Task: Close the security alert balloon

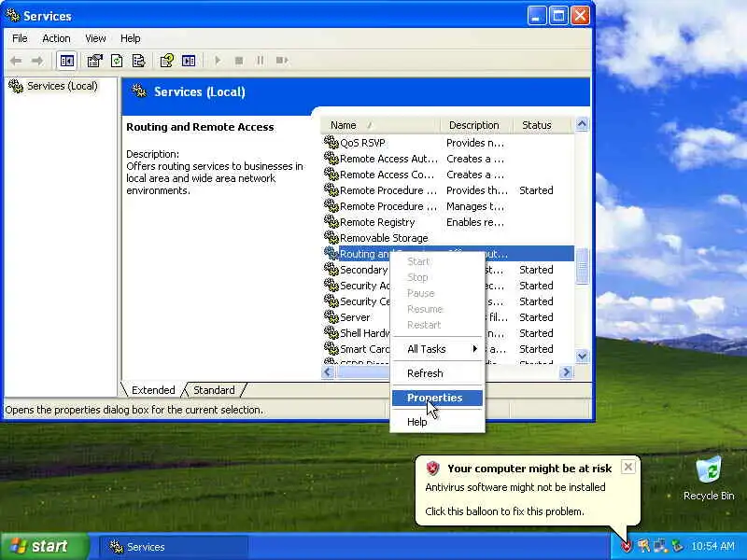Action: click(x=627, y=468)
